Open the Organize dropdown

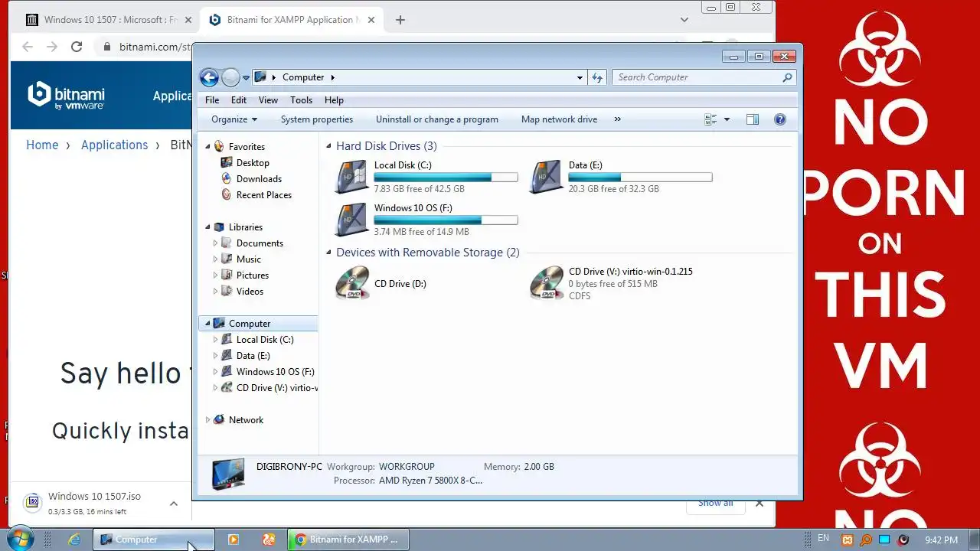(x=234, y=119)
